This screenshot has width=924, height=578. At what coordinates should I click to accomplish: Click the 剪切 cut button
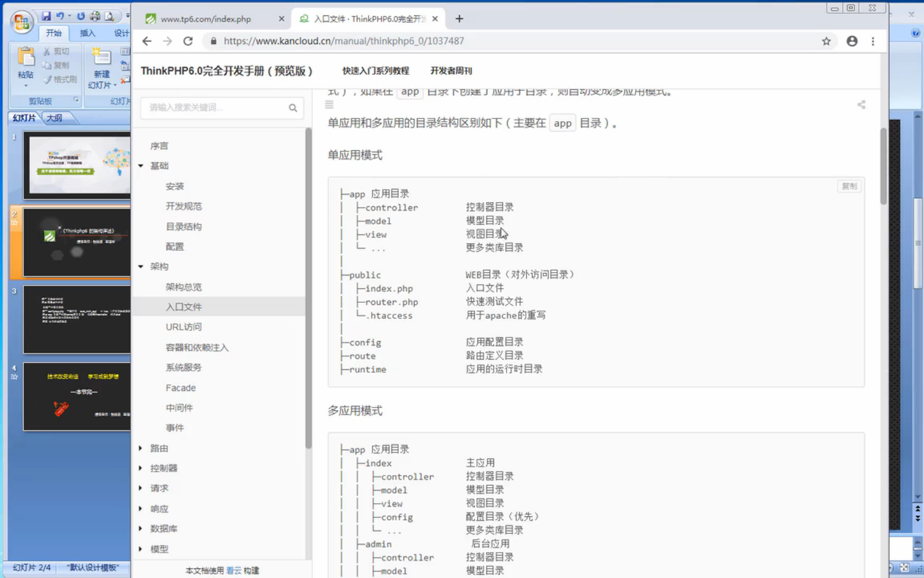[x=56, y=51]
